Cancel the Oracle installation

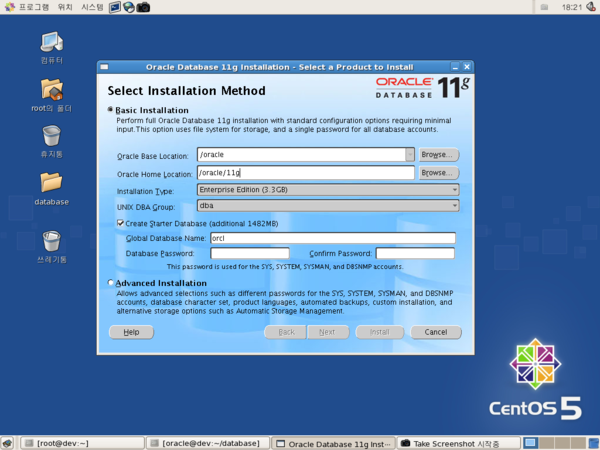pos(436,332)
